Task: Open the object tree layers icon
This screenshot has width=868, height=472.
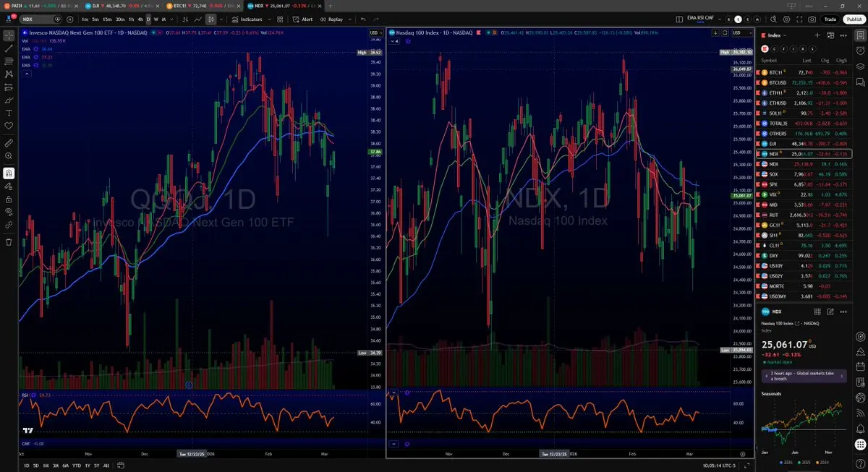Action: click(860, 66)
